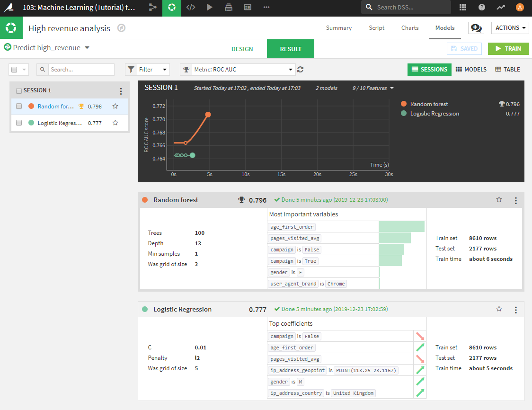Open the ACTIONS dropdown
The height and width of the screenshot is (410, 532).
(x=510, y=28)
